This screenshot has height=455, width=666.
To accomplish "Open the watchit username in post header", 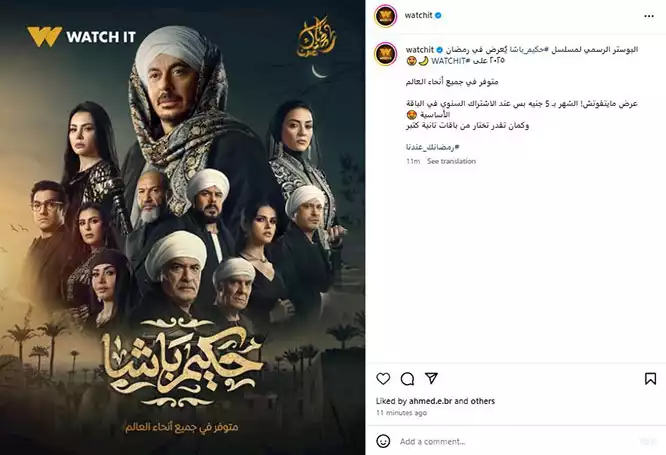I will (418, 15).
